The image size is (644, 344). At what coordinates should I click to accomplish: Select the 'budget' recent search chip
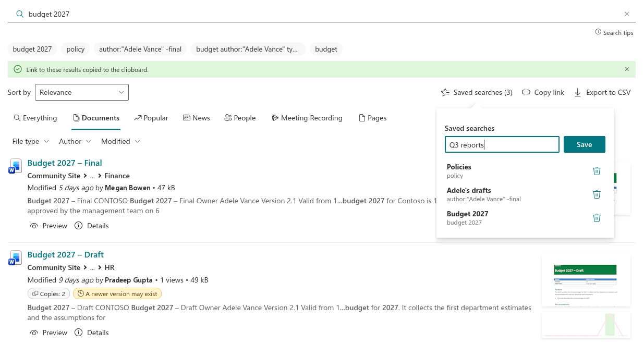(x=326, y=49)
